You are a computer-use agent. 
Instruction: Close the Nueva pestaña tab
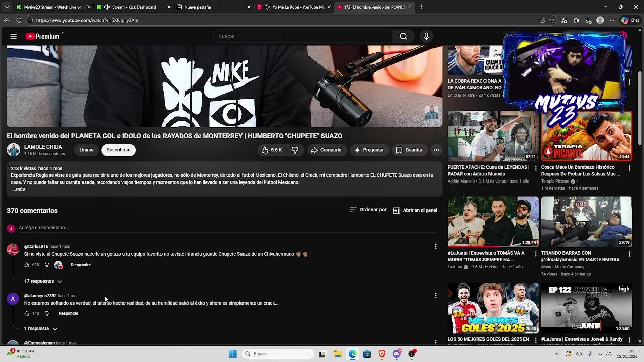(x=249, y=7)
